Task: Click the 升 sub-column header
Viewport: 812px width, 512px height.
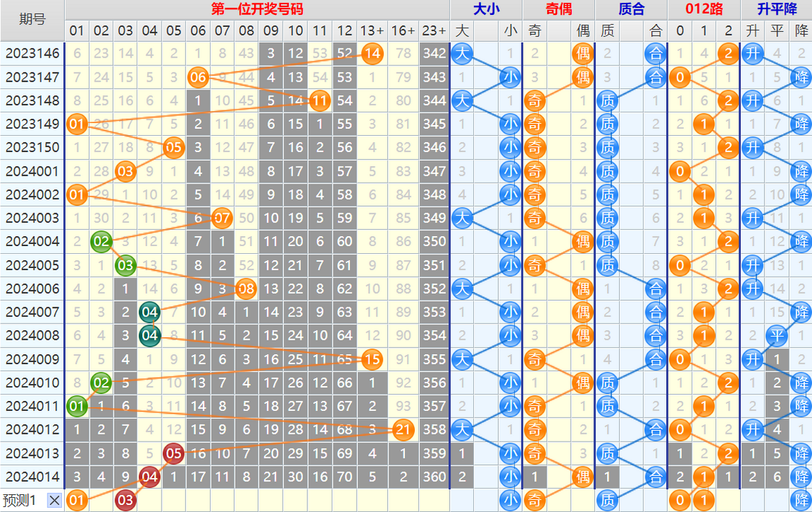Action: (x=752, y=31)
